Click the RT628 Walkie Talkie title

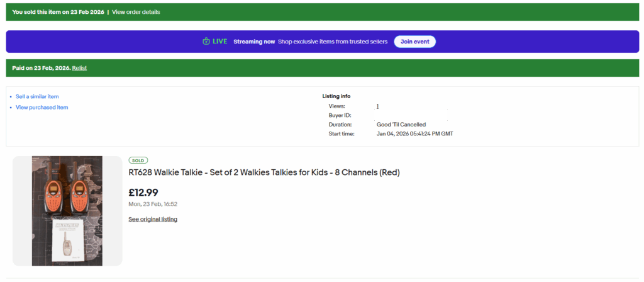[264, 172]
